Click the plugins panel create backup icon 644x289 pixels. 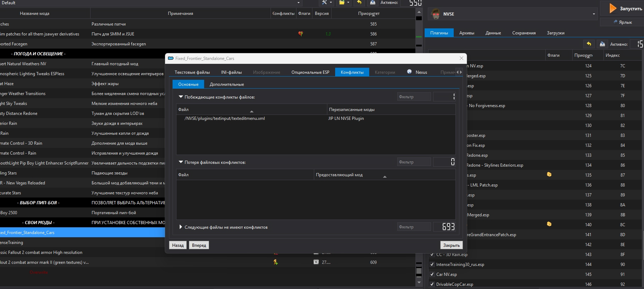tap(602, 44)
